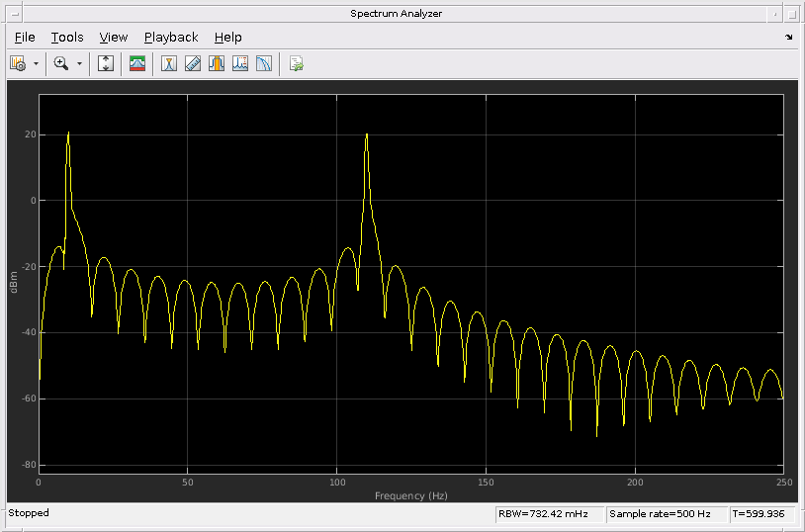The height and width of the screenshot is (532, 805).
Task: Expand the configuration properties dropdown arrow
Action: 36,63
